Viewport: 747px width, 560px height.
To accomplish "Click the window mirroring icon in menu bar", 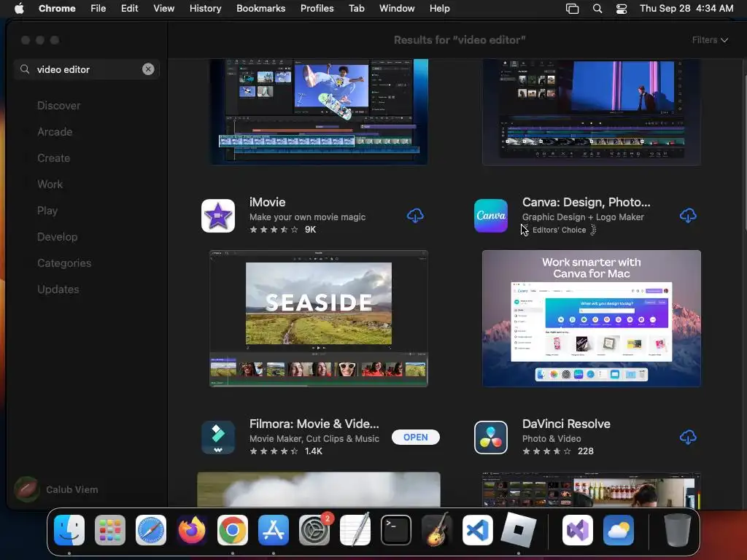I will 572,9.
